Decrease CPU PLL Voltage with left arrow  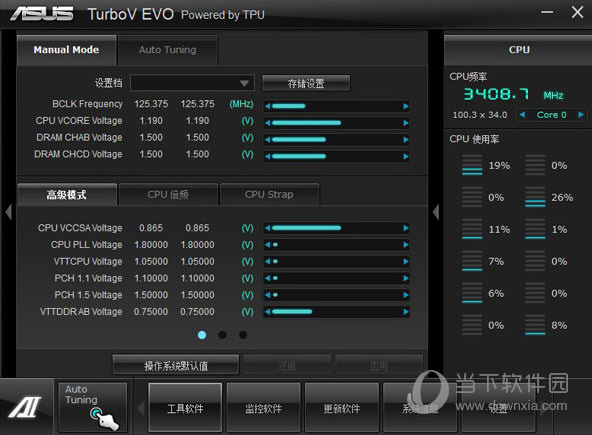click(267, 245)
